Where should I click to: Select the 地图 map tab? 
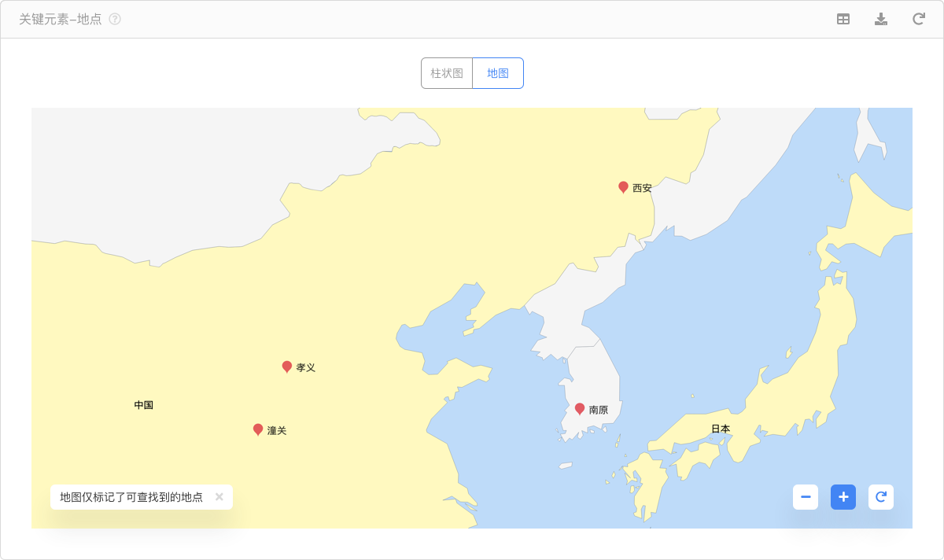click(498, 73)
